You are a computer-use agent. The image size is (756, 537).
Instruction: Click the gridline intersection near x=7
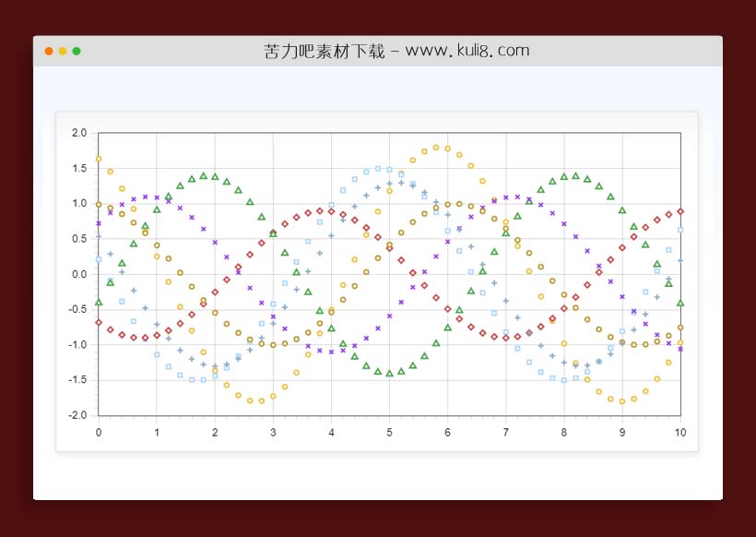[505, 274]
